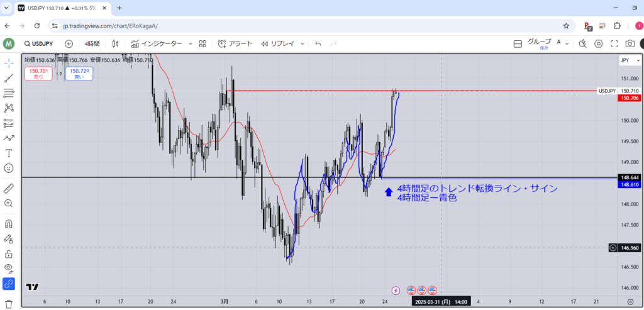644x310 pixels.
Task: Select the ruler measure tool
Action: point(9,188)
